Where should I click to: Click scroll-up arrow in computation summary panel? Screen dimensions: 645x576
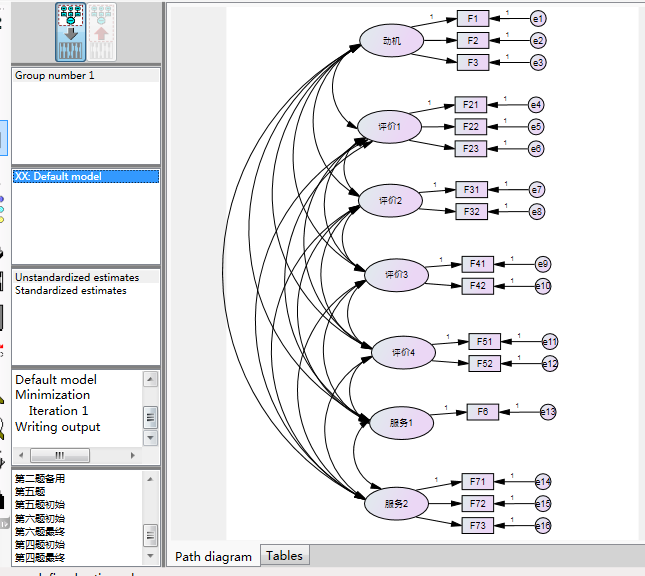[x=150, y=379]
